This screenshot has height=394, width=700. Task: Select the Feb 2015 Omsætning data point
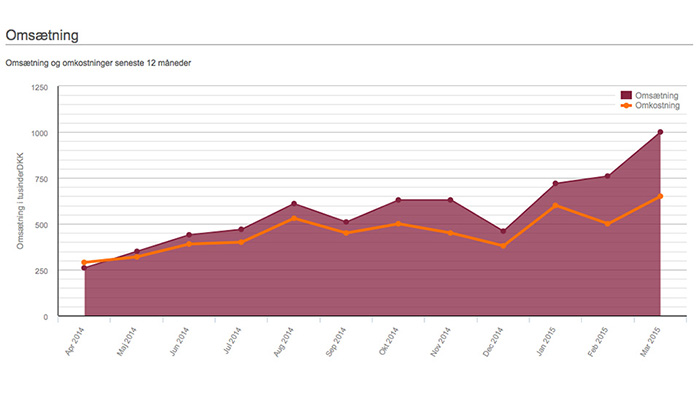coord(608,176)
